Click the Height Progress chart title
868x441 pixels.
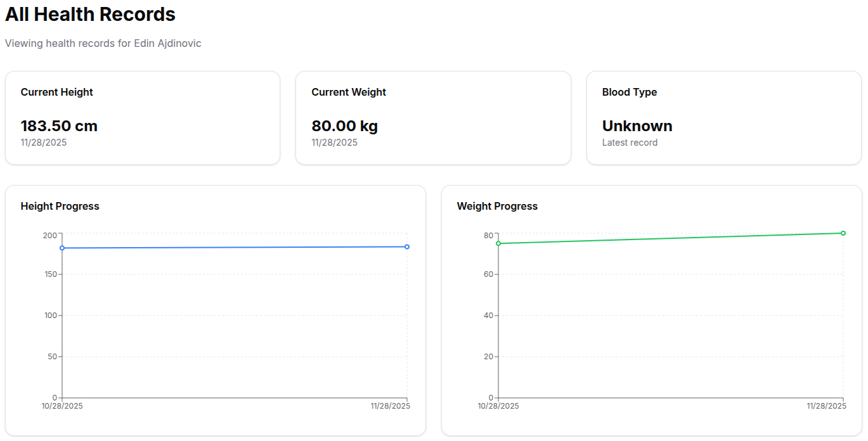tap(60, 206)
